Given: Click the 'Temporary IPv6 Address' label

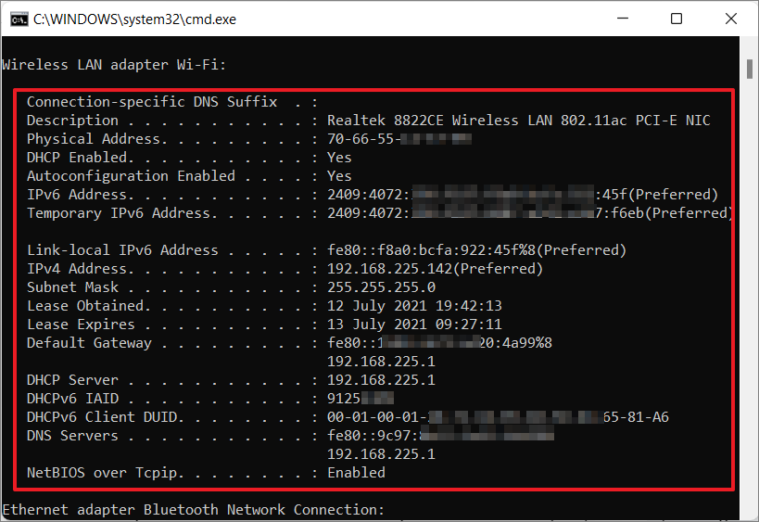Looking at the screenshot, I should (x=118, y=214).
